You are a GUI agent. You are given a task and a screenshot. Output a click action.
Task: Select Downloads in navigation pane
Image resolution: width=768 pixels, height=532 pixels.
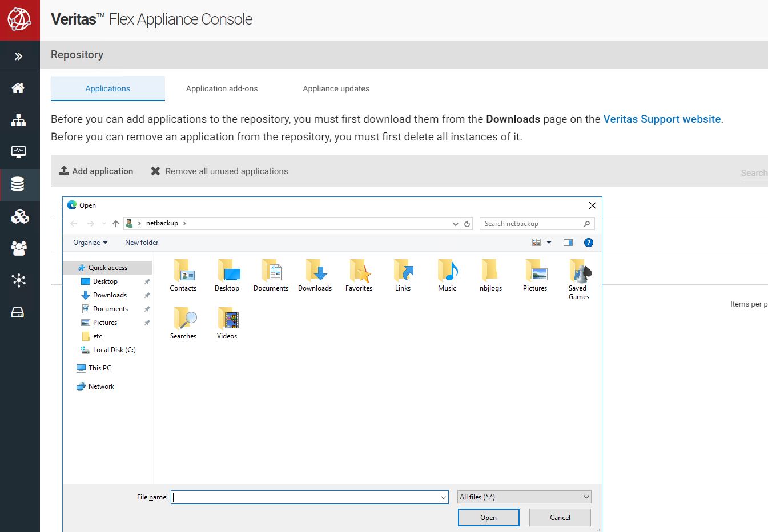[x=110, y=295]
